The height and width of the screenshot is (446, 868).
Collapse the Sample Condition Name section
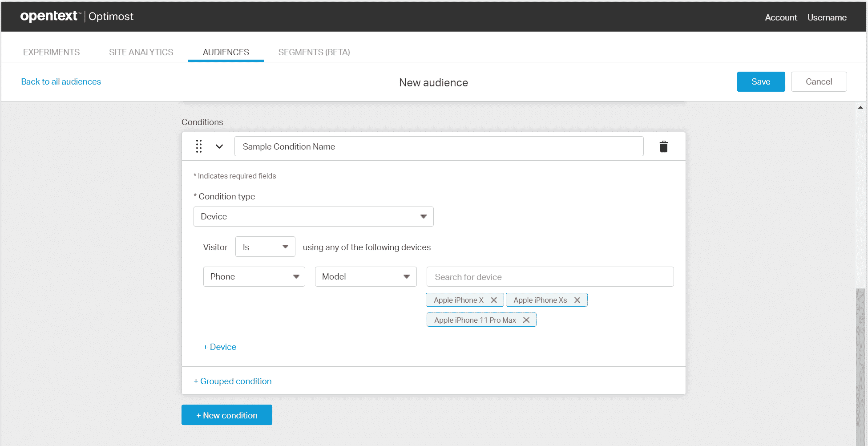(x=219, y=146)
